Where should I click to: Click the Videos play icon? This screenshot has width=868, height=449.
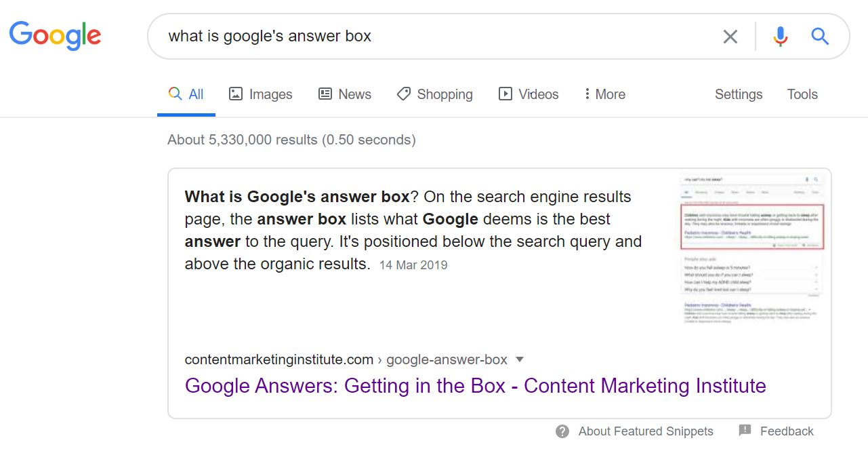505,94
